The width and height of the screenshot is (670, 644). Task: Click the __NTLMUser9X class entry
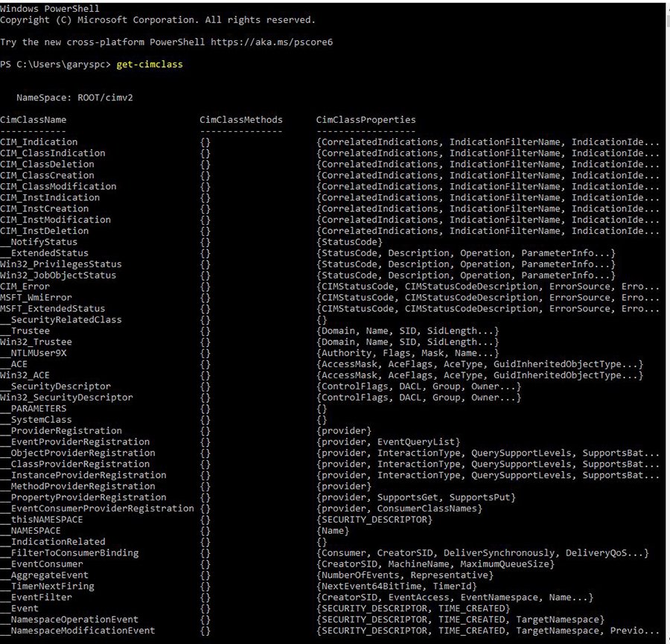[36, 353]
